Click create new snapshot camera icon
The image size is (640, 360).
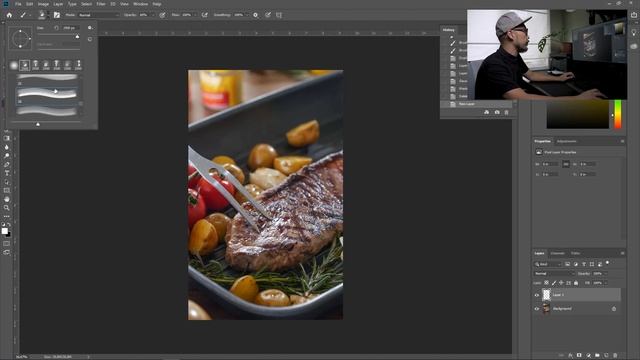click(x=497, y=112)
